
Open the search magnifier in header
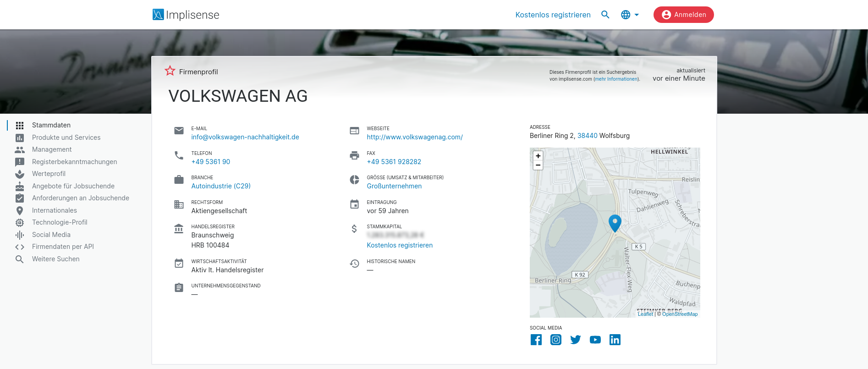point(605,15)
